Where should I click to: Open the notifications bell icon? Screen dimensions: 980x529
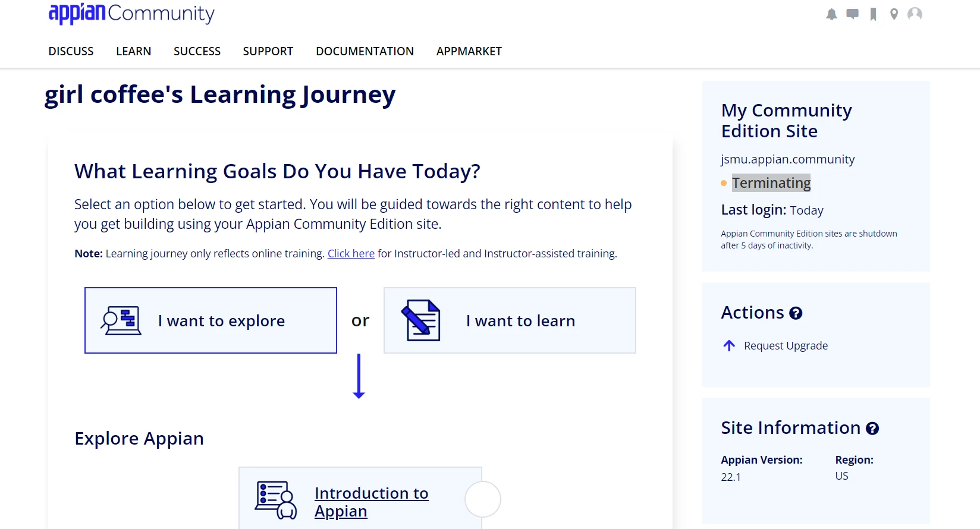click(x=831, y=14)
